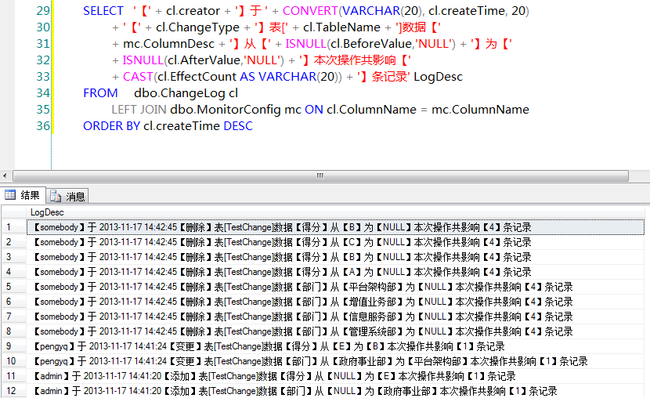
Task: Click pengyq cell 得分 从【E】为【B】
Action: 335,347
